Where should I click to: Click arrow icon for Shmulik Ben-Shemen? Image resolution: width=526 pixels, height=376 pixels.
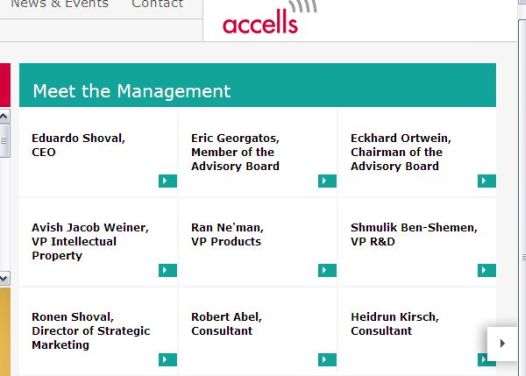486,270
